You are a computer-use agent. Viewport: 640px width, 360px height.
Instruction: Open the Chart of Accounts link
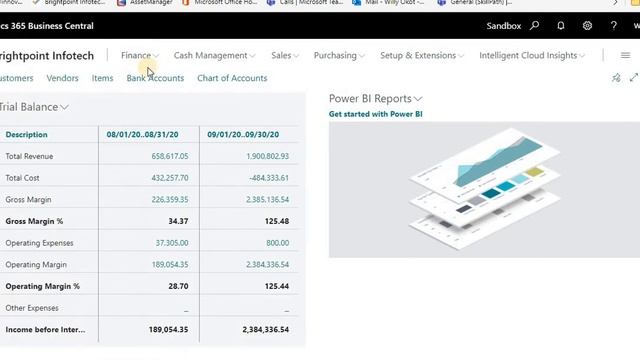coord(232,78)
